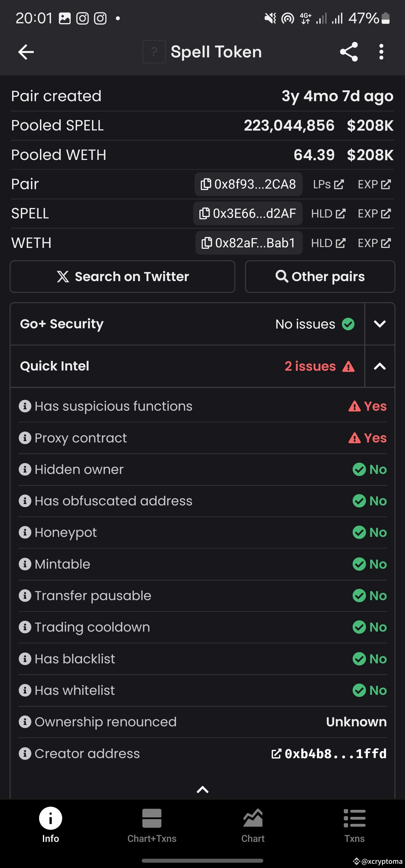
Task: Click the Honeypot info icon
Action: pyautogui.click(x=25, y=532)
